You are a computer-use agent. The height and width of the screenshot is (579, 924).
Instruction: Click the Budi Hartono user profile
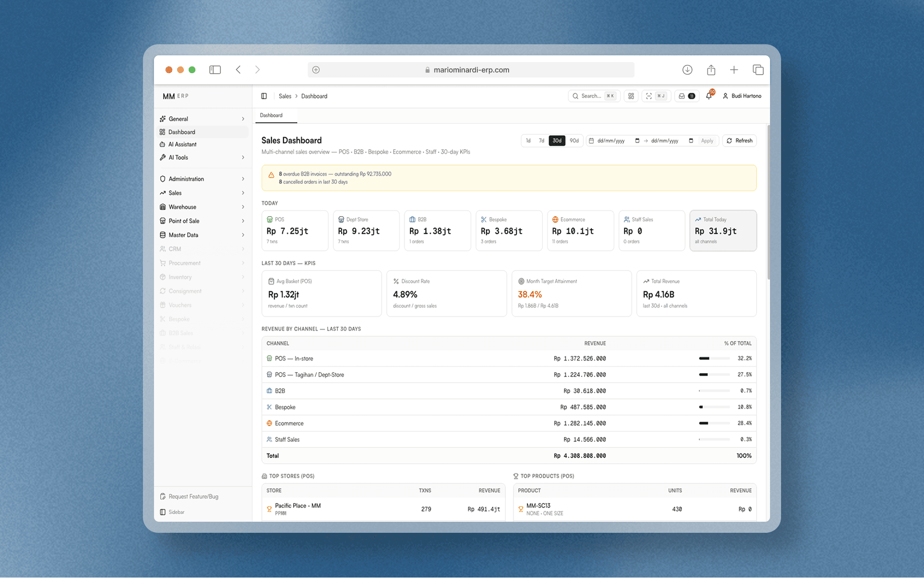click(x=742, y=96)
